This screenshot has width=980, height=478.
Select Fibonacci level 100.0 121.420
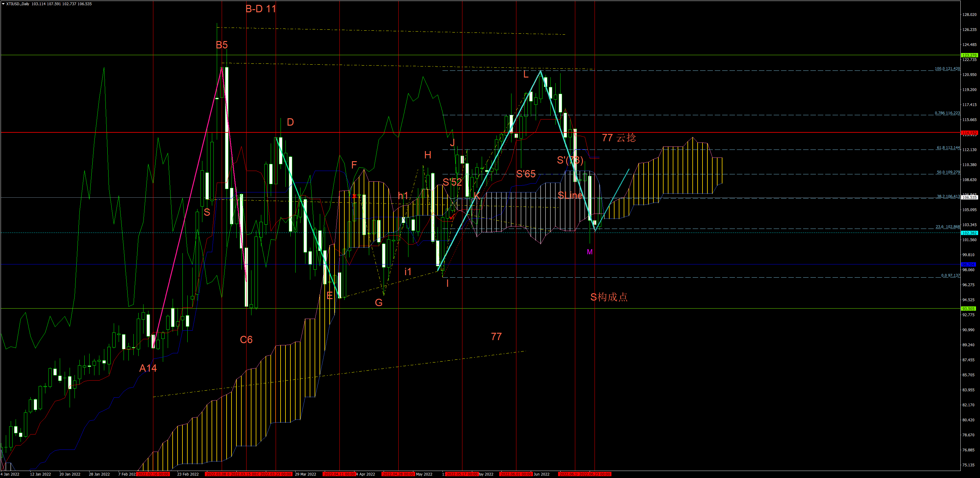[x=947, y=69]
